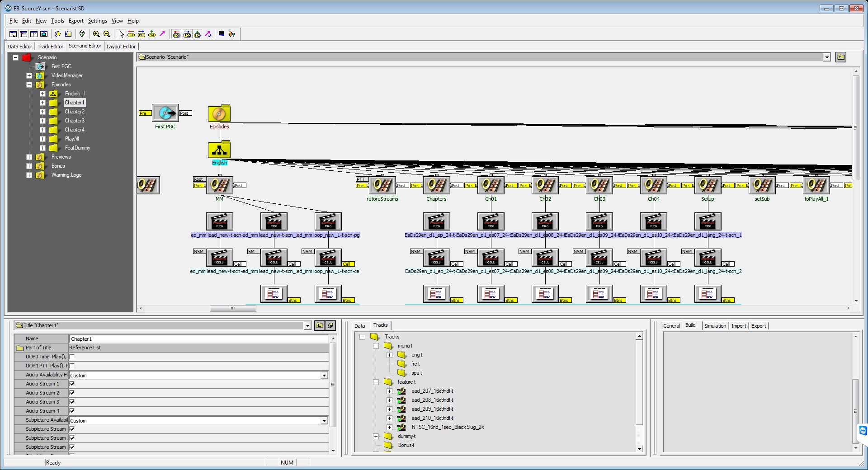Enable the UOP0 Time_Play checkbox
Image resolution: width=868 pixels, height=470 pixels.
(72, 357)
